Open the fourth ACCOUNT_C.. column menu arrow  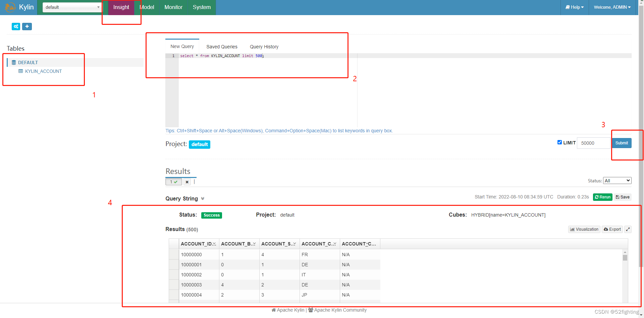pyautogui.click(x=334, y=244)
